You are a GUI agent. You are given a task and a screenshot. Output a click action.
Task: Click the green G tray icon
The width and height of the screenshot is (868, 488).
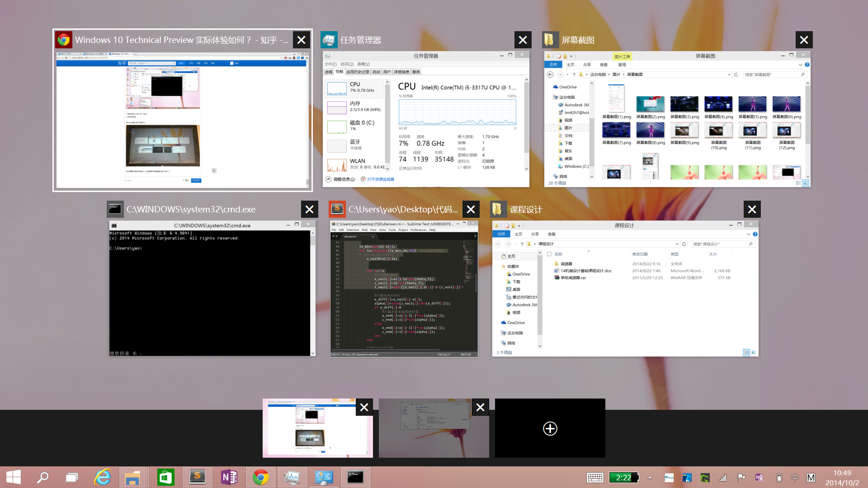pos(705,478)
